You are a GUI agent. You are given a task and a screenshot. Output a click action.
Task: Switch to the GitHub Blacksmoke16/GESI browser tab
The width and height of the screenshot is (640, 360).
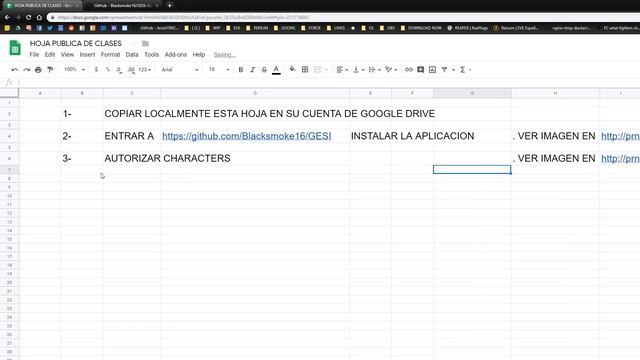pyautogui.click(x=122, y=6)
